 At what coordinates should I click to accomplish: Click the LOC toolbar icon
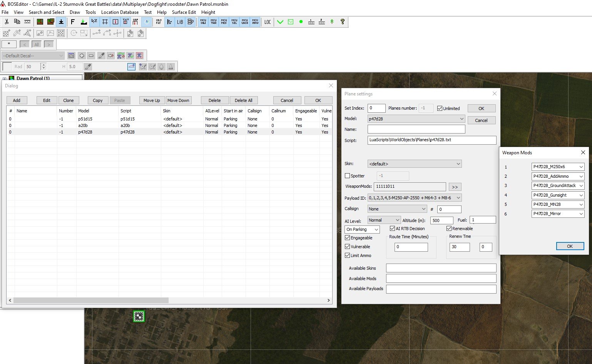[268, 22]
